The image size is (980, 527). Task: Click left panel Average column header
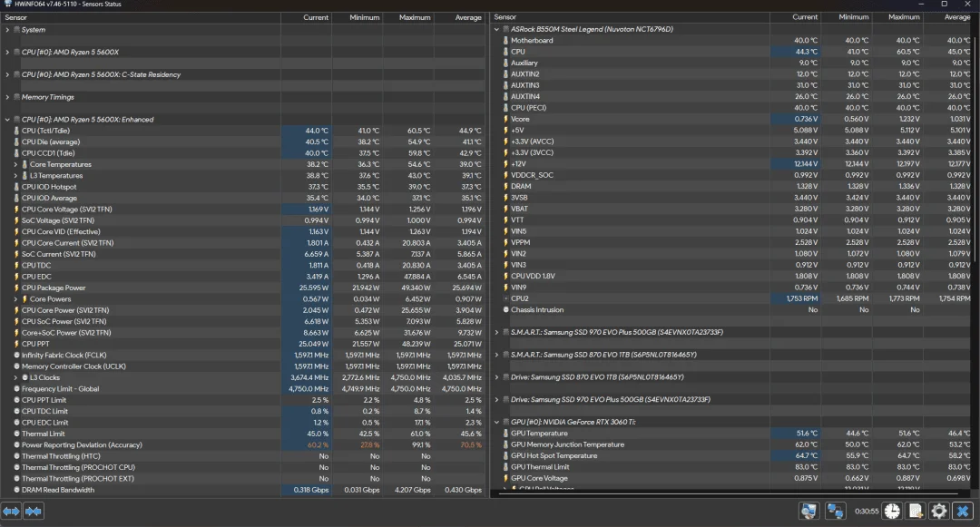459,17
